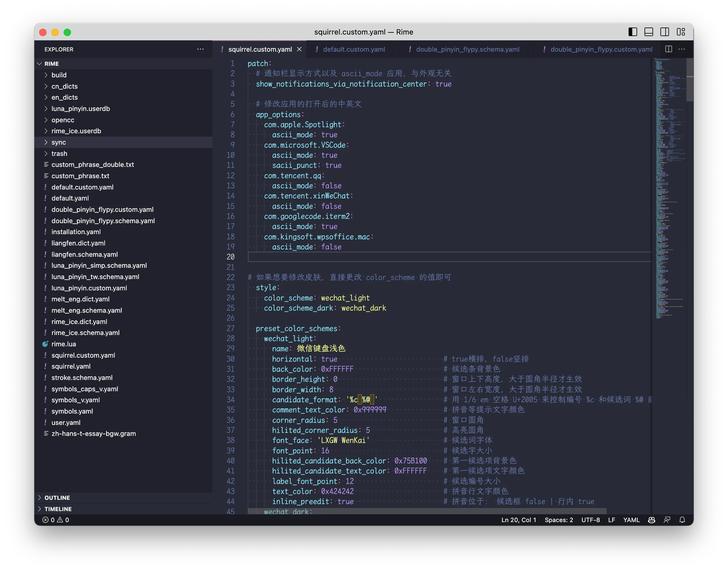Image resolution: width=728 pixels, height=571 pixels.
Task: Close the squirrel.custom.yaml tab
Action: [299, 49]
